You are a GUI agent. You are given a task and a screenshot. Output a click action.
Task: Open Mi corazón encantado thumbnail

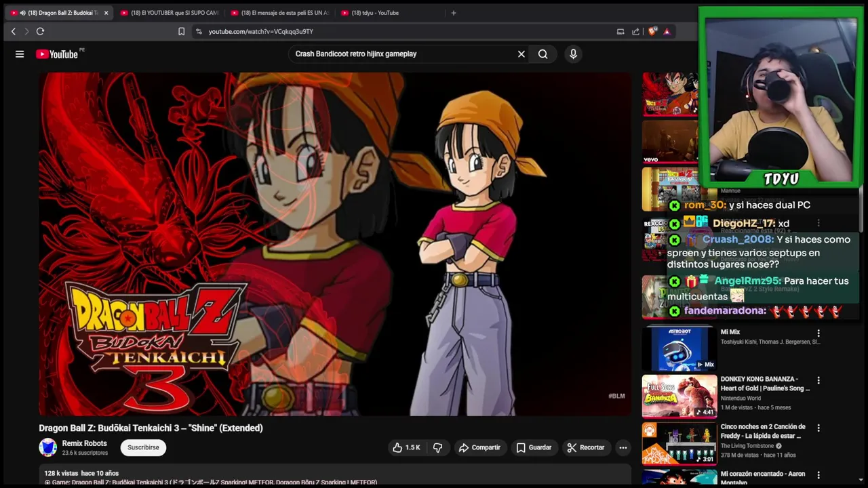click(x=679, y=479)
